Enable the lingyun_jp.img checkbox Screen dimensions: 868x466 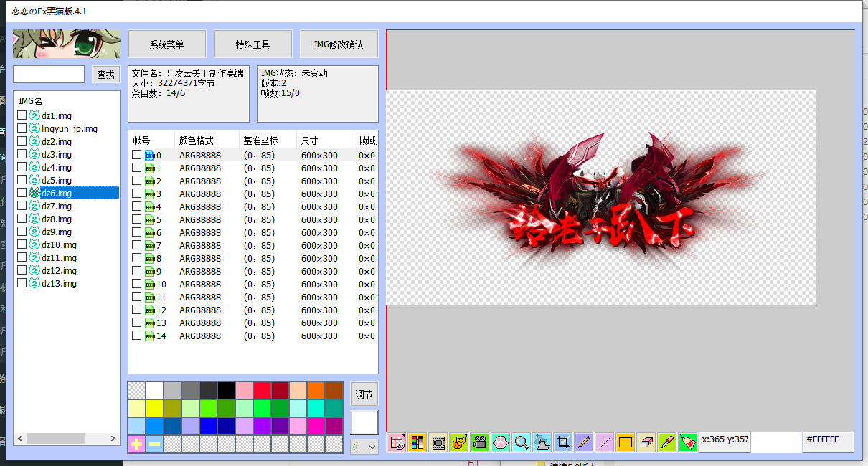(22, 128)
